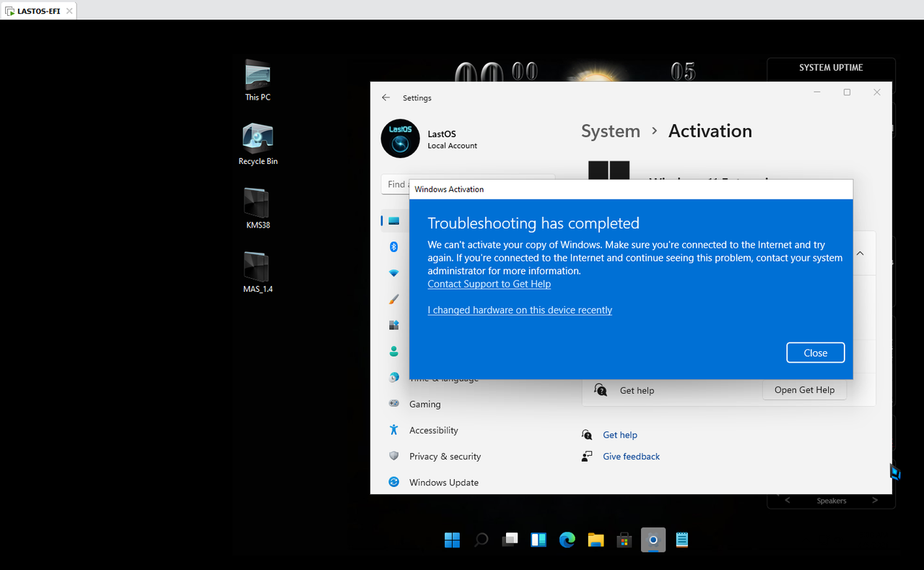
Task: Open the Notepad taskbar icon
Action: coord(682,540)
